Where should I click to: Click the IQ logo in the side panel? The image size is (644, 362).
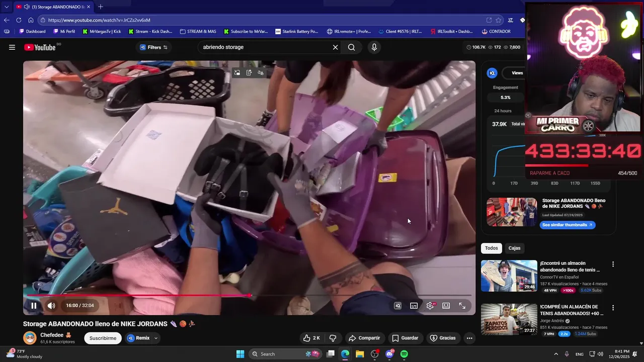(x=492, y=73)
